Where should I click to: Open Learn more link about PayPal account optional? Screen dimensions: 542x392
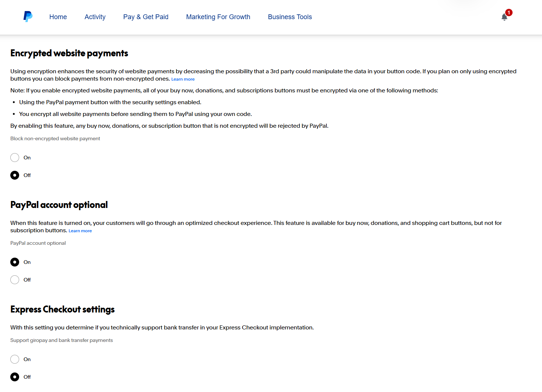[x=80, y=231]
